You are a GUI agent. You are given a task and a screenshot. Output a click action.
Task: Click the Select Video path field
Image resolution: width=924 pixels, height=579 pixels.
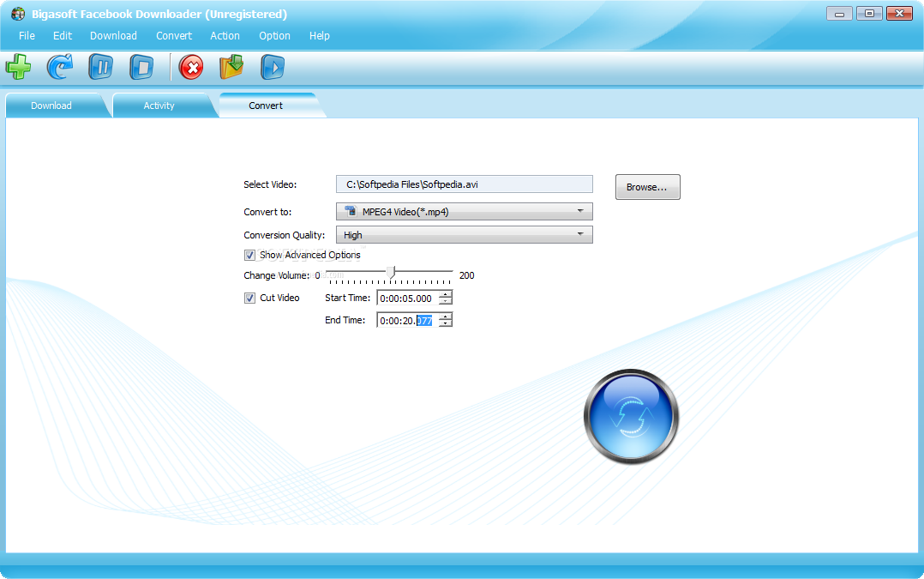pos(465,184)
